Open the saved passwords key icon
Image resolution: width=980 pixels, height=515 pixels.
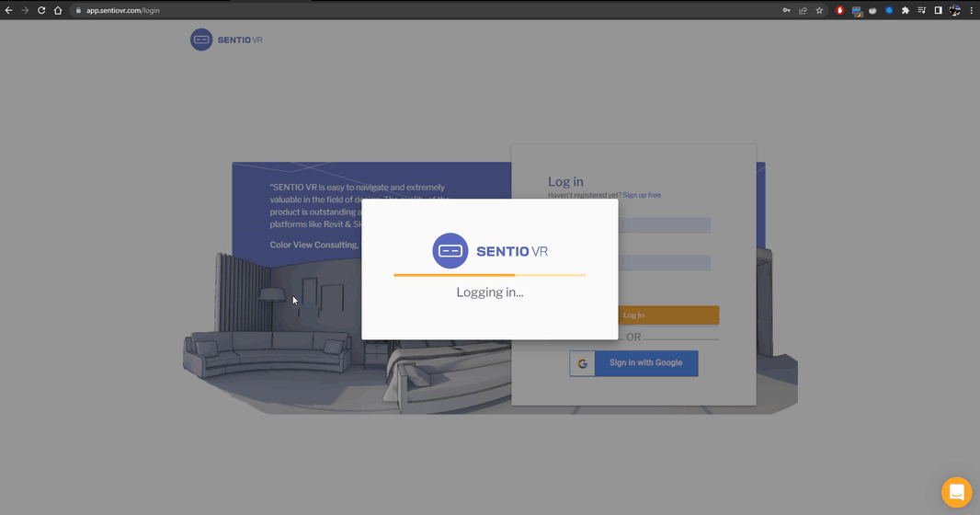(x=786, y=10)
